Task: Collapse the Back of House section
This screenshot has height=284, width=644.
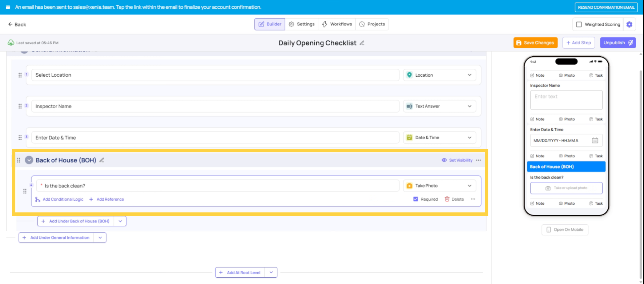Action: 29,160
